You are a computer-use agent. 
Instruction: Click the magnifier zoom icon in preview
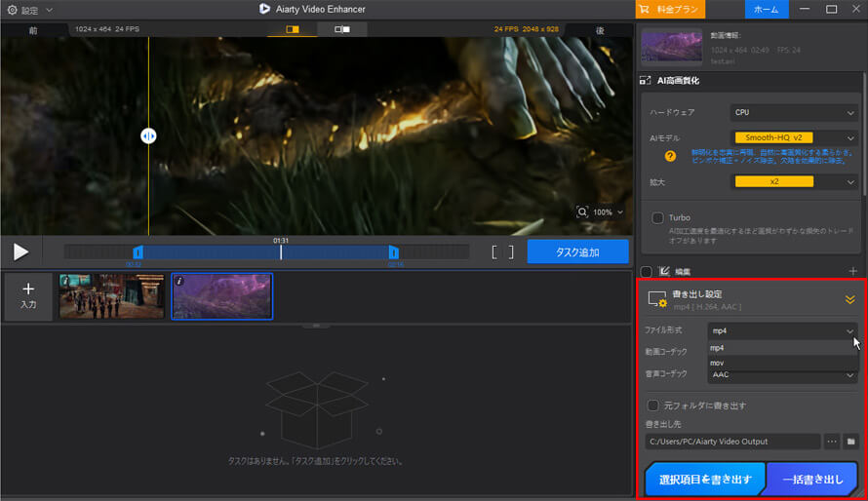[x=582, y=212]
